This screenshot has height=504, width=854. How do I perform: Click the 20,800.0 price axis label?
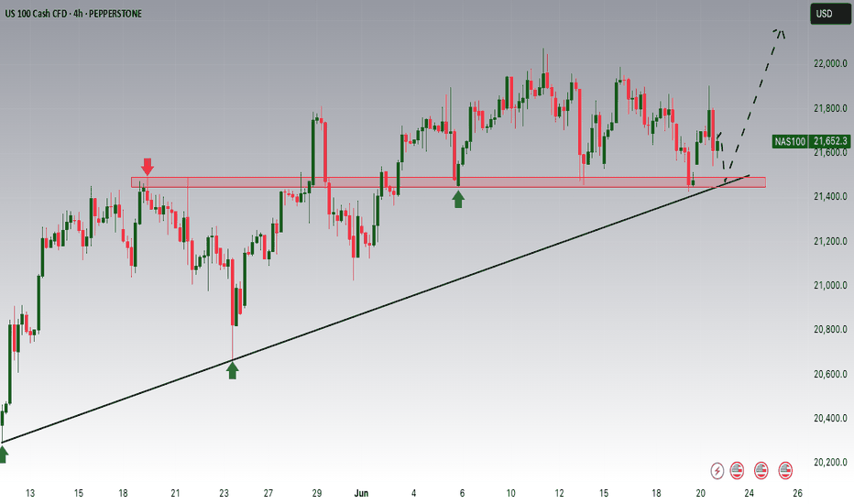830,329
